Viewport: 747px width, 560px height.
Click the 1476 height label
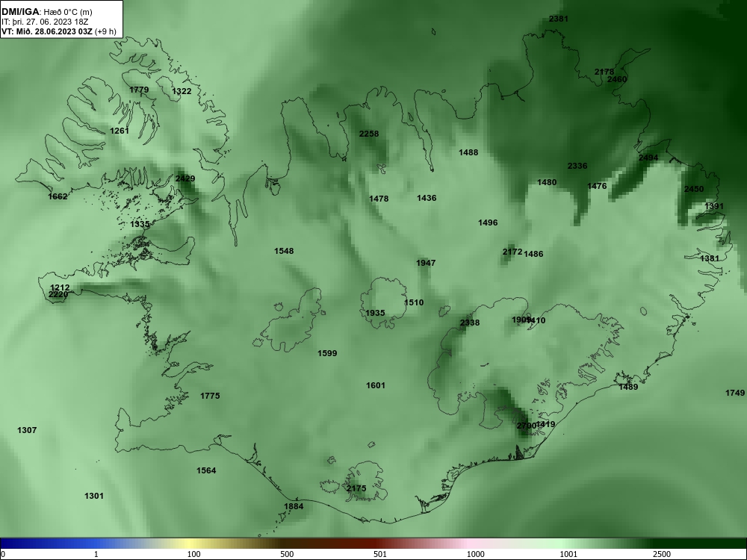click(x=597, y=186)
